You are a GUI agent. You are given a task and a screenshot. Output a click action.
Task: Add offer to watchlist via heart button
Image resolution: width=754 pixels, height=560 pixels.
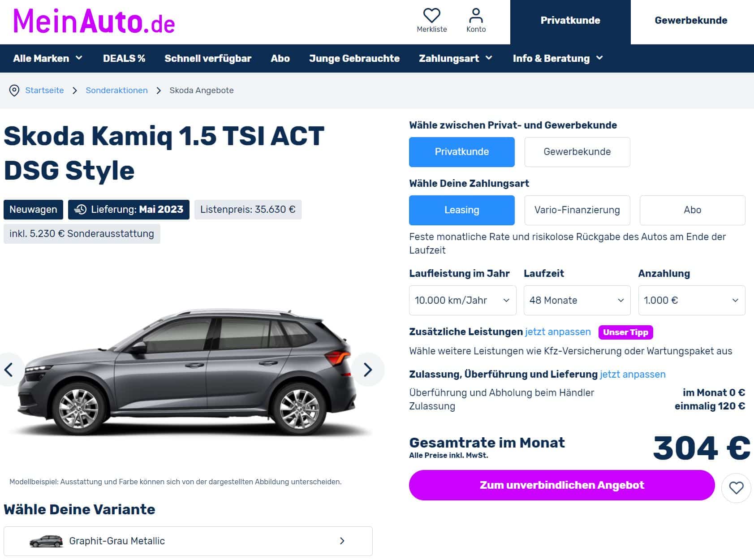[736, 488]
